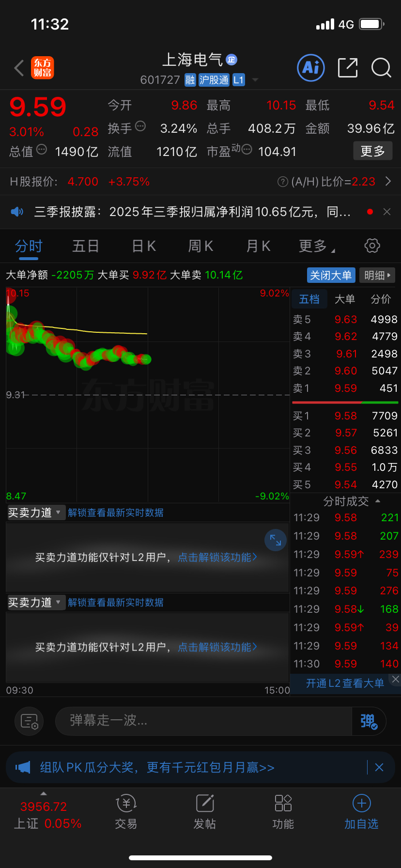Open H股报价 details chevron
This screenshot has width=401, height=868.
(x=388, y=182)
